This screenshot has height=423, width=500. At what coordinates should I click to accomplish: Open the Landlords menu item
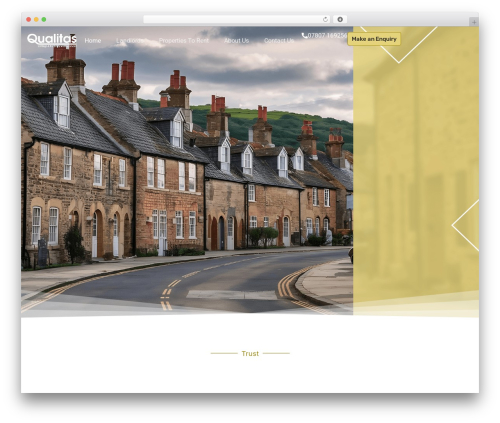pyautogui.click(x=130, y=41)
